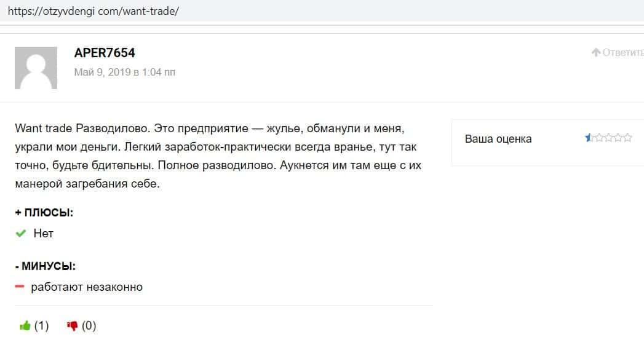Select the fifth rating star
644x348 pixels.
(627, 138)
